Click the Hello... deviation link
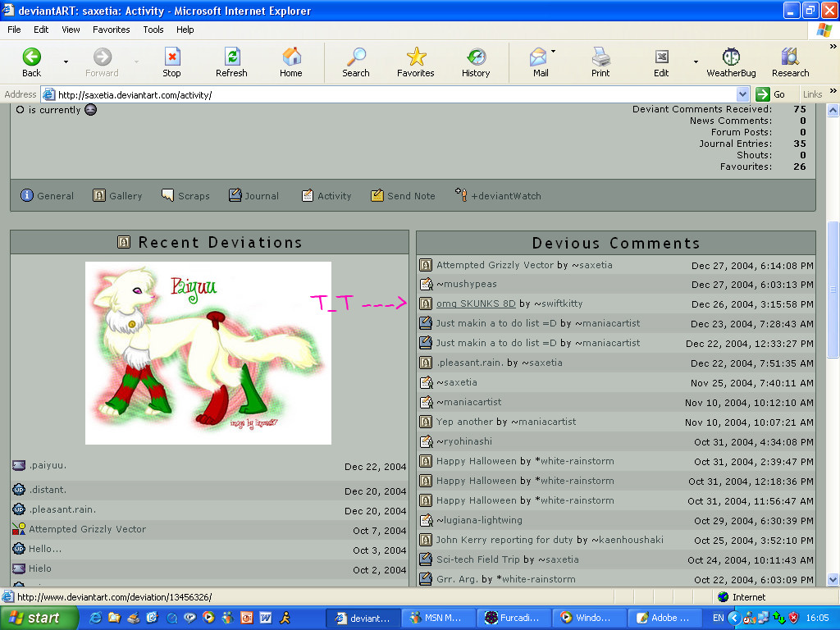The height and width of the screenshot is (630, 840). point(45,549)
